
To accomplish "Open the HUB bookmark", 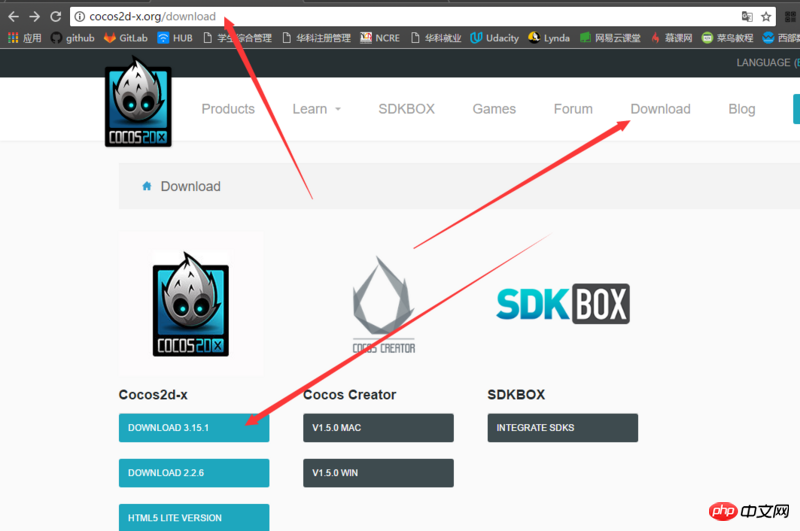I will coord(175,38).
